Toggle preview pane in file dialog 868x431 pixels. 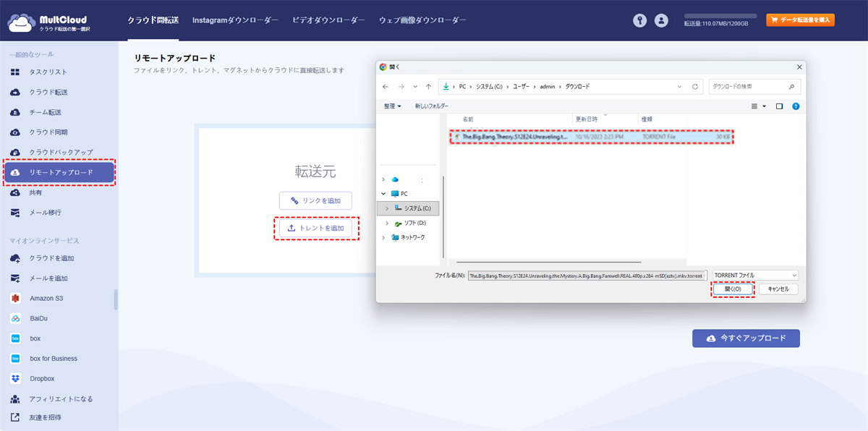[x=780, y=106]
